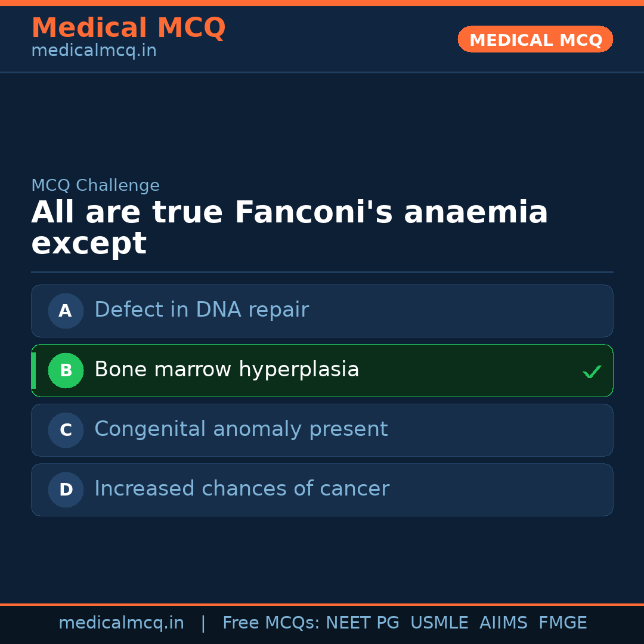Choose the letter C option circle
The image size is (644, 644).
(x=66, y=430)
